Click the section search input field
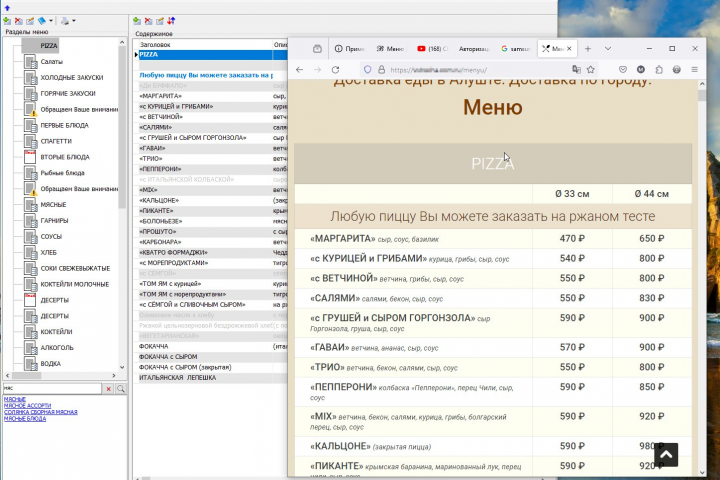The width and height of the screenshot is (720, 480). click(x=52, y=389)
